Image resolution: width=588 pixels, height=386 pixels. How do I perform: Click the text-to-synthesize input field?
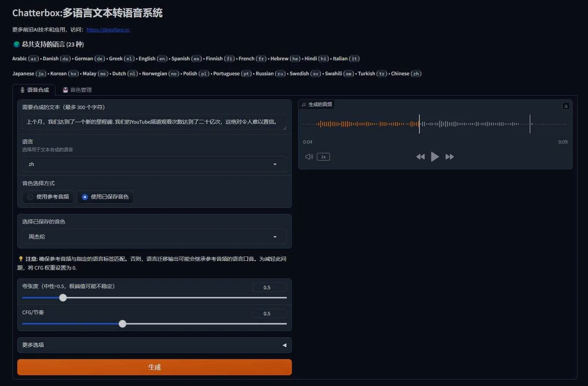(154, 122)
